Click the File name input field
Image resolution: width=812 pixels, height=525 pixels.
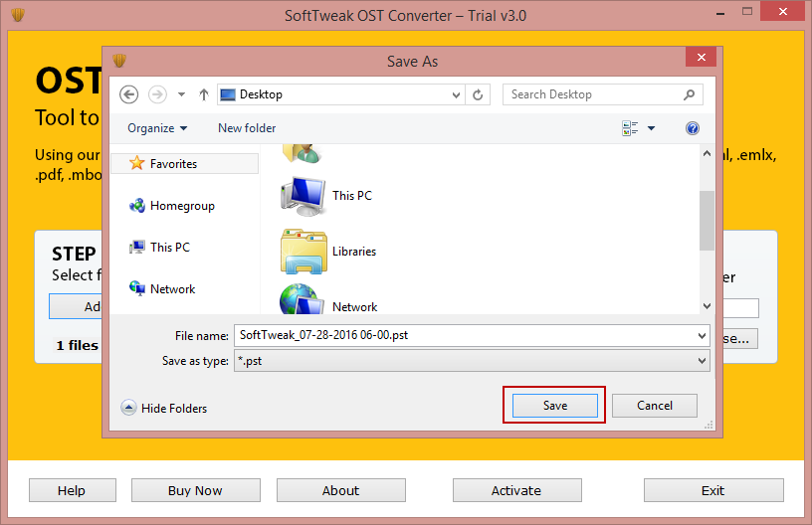tap(472, 335)
